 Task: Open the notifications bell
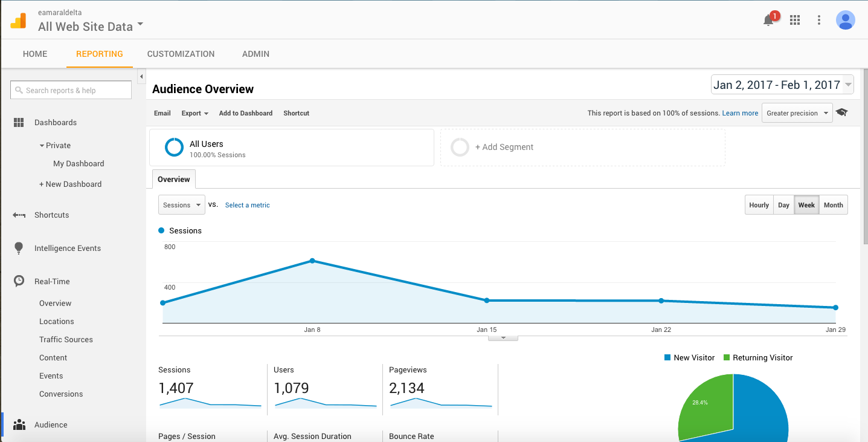click(x=768, y=20)
